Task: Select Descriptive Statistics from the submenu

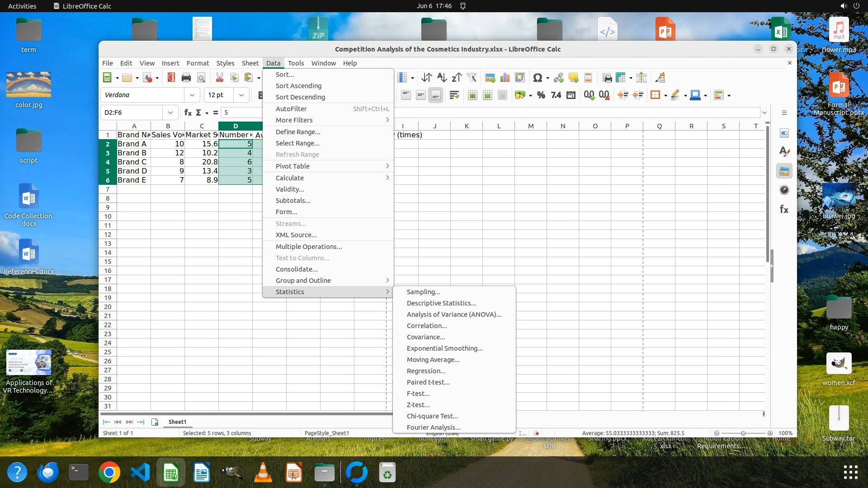Action: click(441, 303)
